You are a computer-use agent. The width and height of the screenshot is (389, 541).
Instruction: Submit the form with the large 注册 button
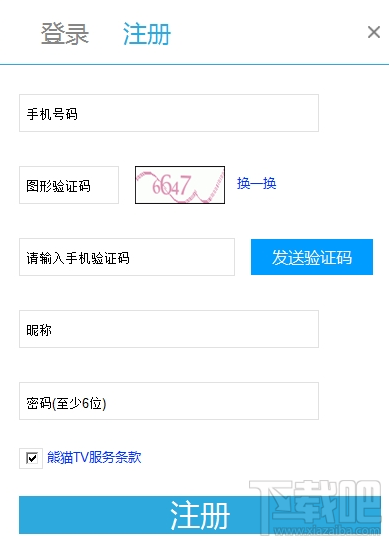pyautogui.click(x=200, y=515)
